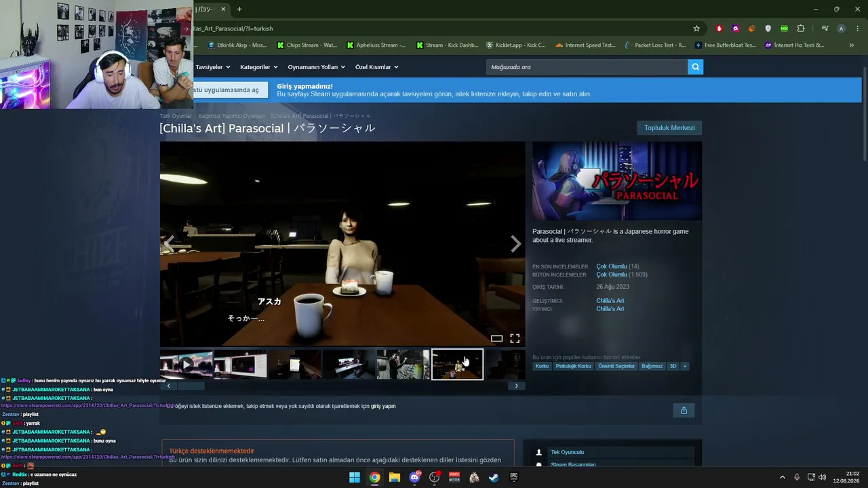Open the network tray icon
The height and width of the screenshot is (488, 868).
coord(811,477)
